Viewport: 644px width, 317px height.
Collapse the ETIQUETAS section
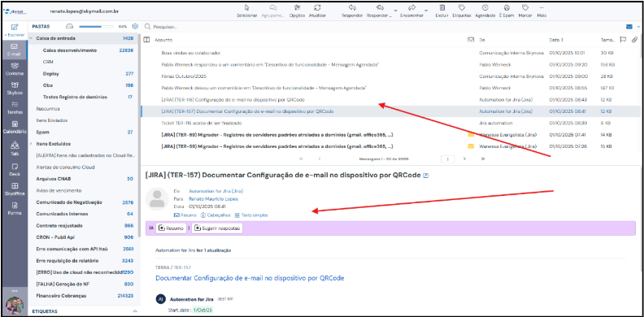tap(135, 311)
